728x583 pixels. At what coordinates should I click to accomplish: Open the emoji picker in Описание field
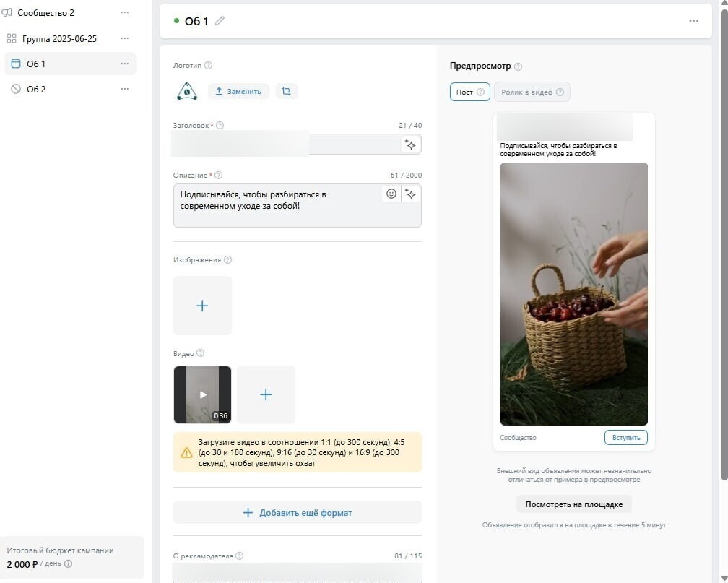click(x=391, y=194)
